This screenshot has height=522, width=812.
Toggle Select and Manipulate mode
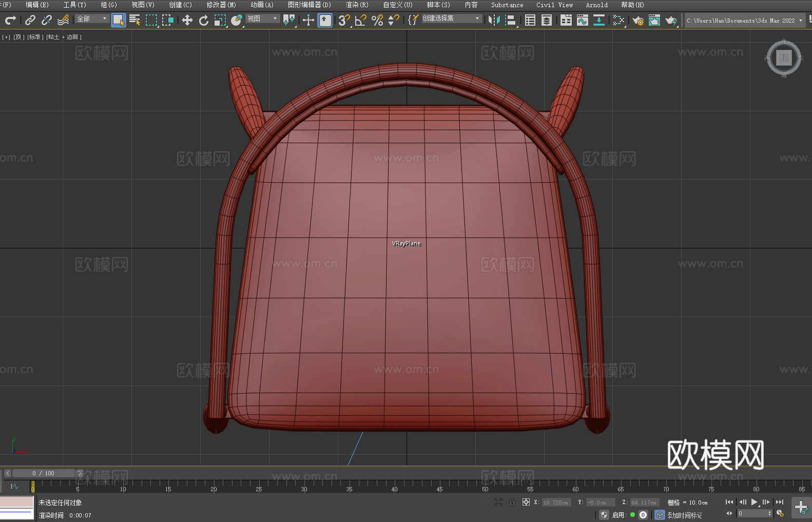click(308, 20)
